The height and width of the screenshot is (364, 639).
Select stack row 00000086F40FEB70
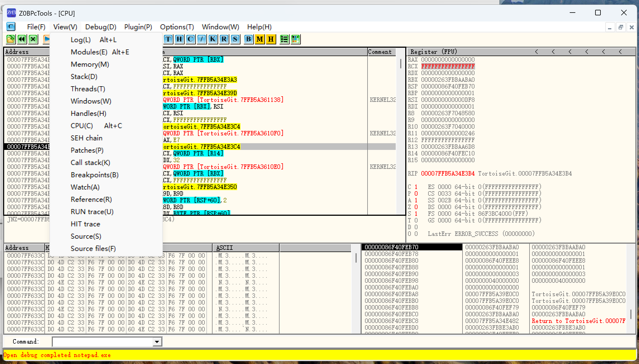412,247
